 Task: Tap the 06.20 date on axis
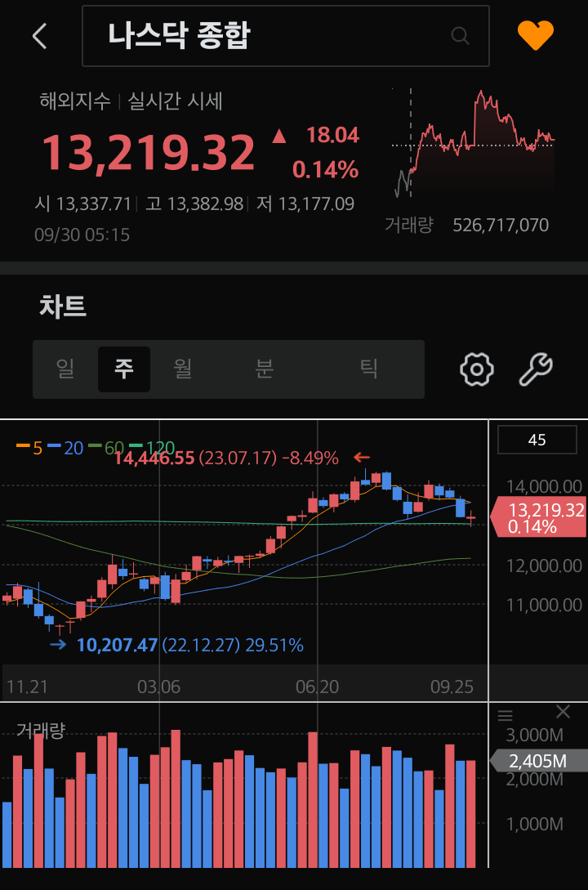click(317, 687)
